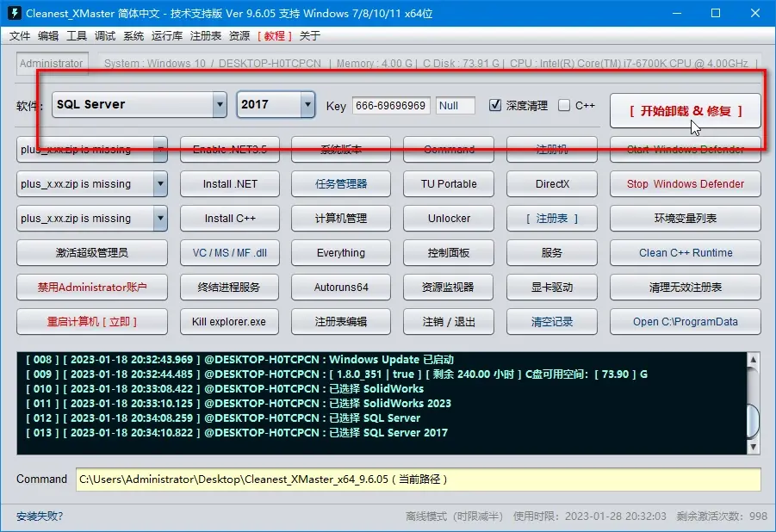Viewport: 776px width, 532px height.
Task: Select log line 008 Windows Update 已启动
Action: [x=239, y=359]
